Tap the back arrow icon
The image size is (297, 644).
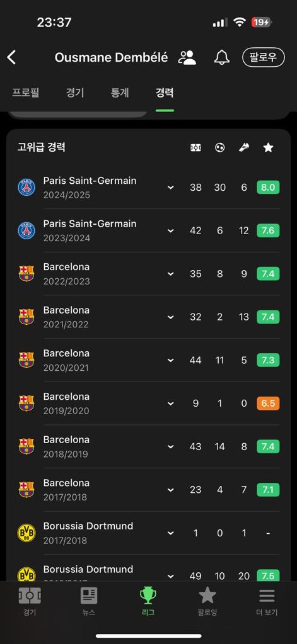[11, 57]
